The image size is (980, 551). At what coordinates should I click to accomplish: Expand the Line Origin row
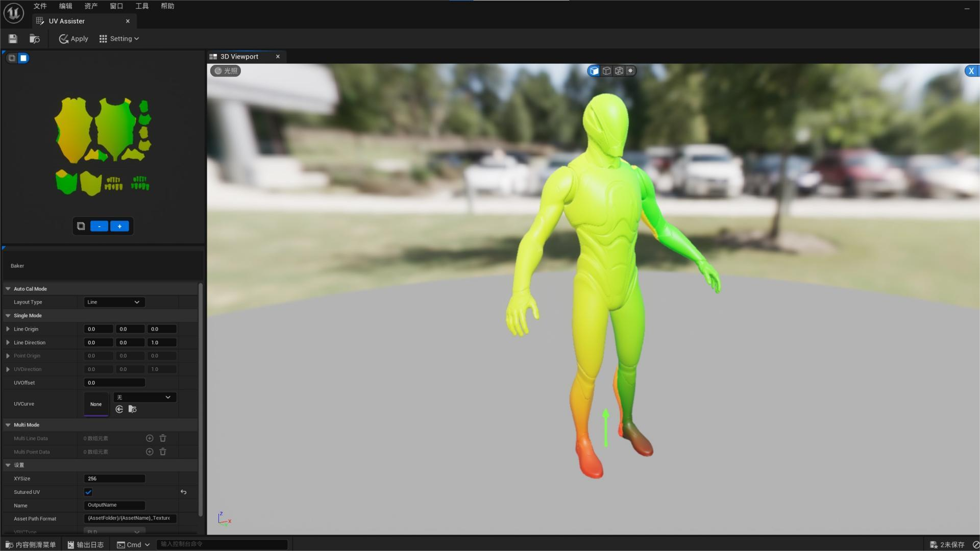click(x=8, y=329)
